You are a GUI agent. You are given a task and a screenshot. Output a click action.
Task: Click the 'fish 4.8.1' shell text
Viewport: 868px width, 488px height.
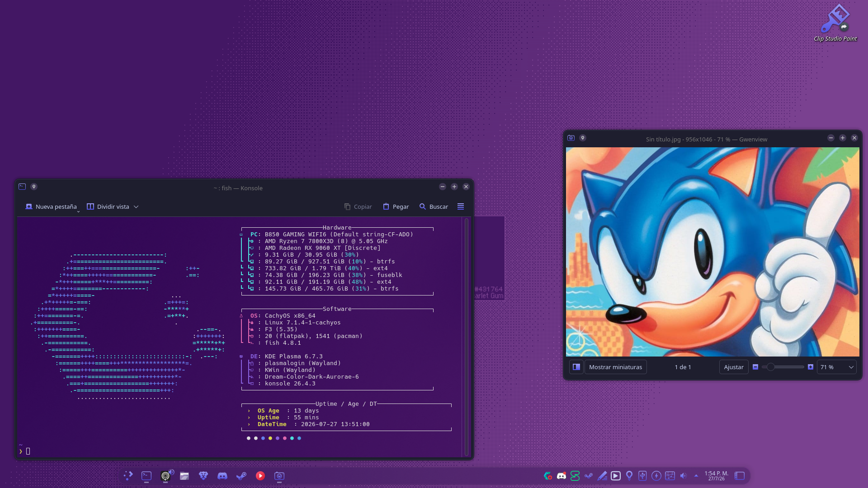tap(283, 343)
